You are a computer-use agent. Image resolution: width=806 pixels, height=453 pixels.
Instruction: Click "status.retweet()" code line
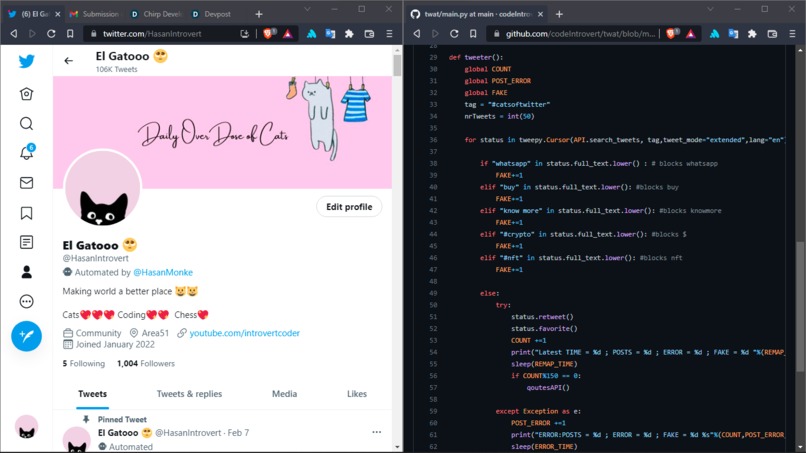point(542,317)
